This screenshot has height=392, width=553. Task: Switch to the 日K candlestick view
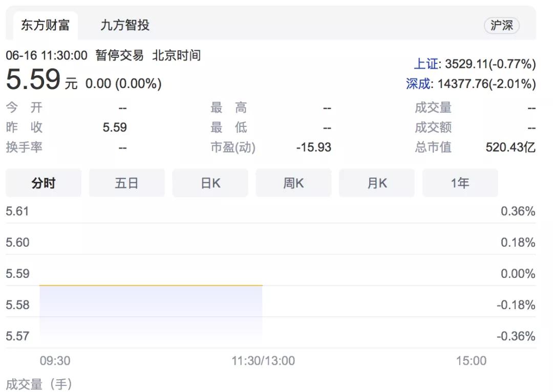(210, 183)
